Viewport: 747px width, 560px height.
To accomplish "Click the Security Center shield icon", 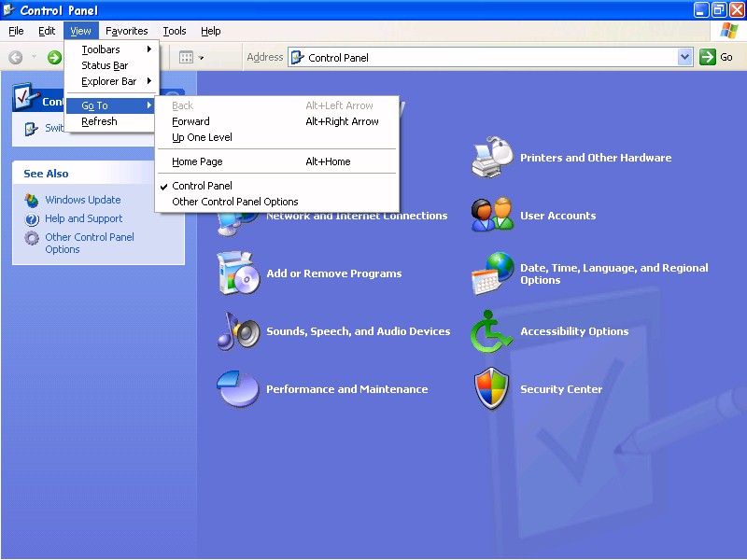I will point(492,389).
